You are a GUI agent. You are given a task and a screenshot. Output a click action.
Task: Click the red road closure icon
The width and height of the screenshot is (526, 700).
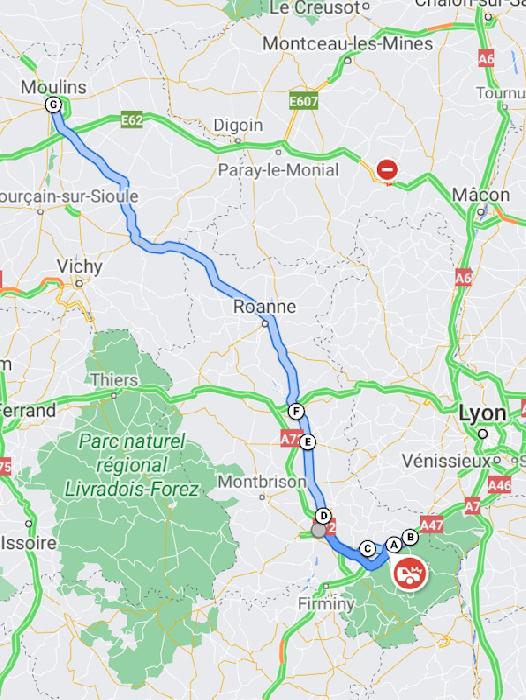387,170
